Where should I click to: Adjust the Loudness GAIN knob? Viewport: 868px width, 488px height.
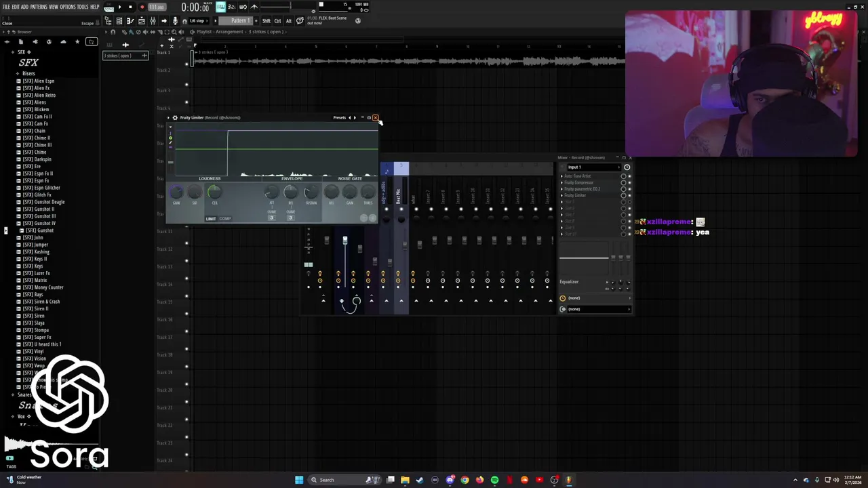click(x=176, y=192)
